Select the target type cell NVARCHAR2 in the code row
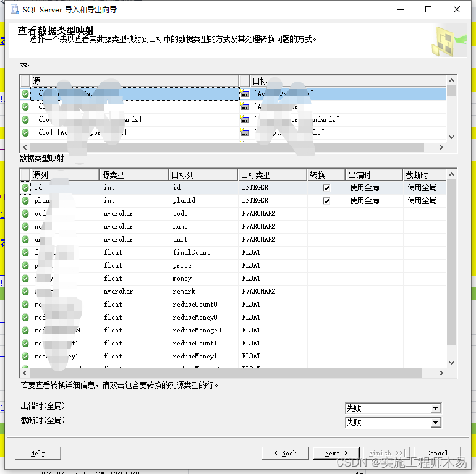 click(273, 214)
